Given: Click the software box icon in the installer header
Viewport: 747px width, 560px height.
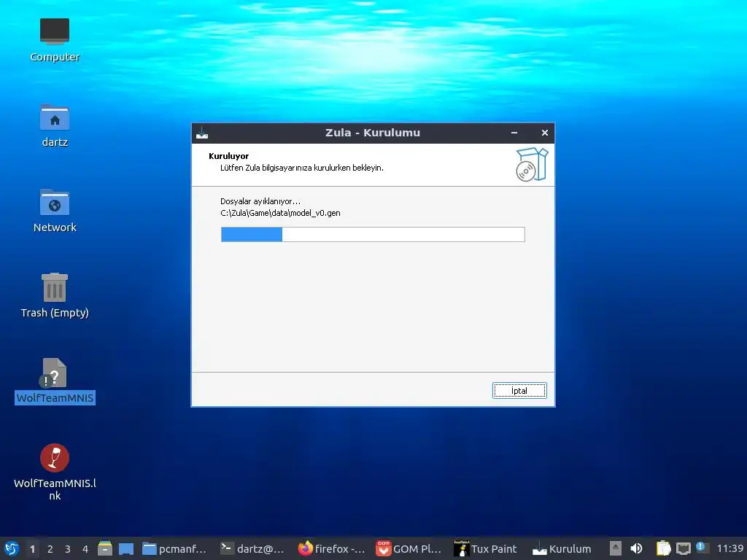Looking at the screenshot, I should tap(532, 164).
